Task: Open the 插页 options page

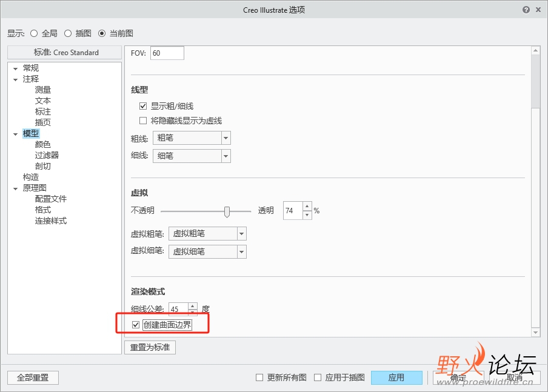Action: [43, 122]
